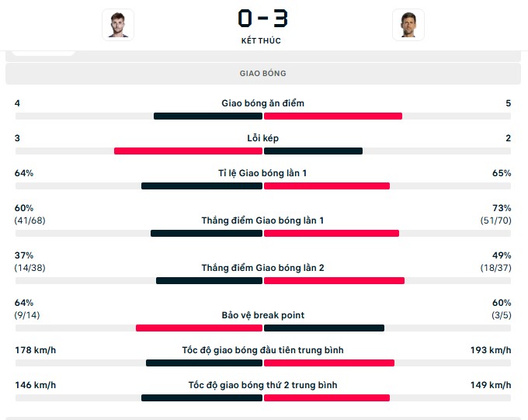The width and height of the screenshot is (528, 420).
Task: Select Thắng điểm Giao bóng lần 1 label
Action: [262, 220]
